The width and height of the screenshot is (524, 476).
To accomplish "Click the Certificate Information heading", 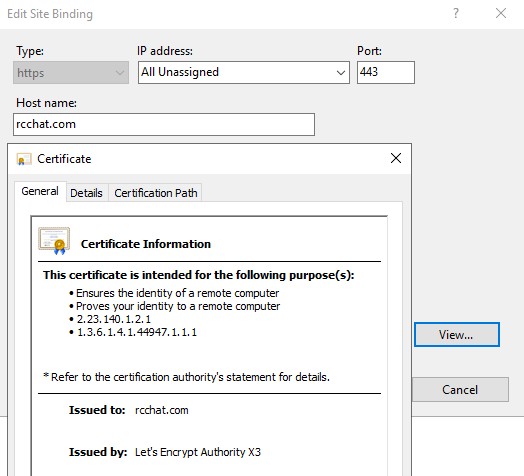I will 146,244.
